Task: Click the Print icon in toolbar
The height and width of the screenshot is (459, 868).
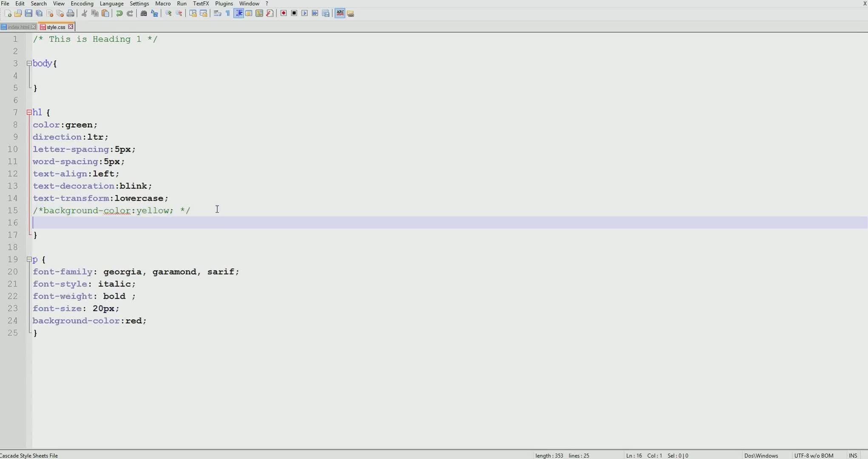Action: click(71, 14)
